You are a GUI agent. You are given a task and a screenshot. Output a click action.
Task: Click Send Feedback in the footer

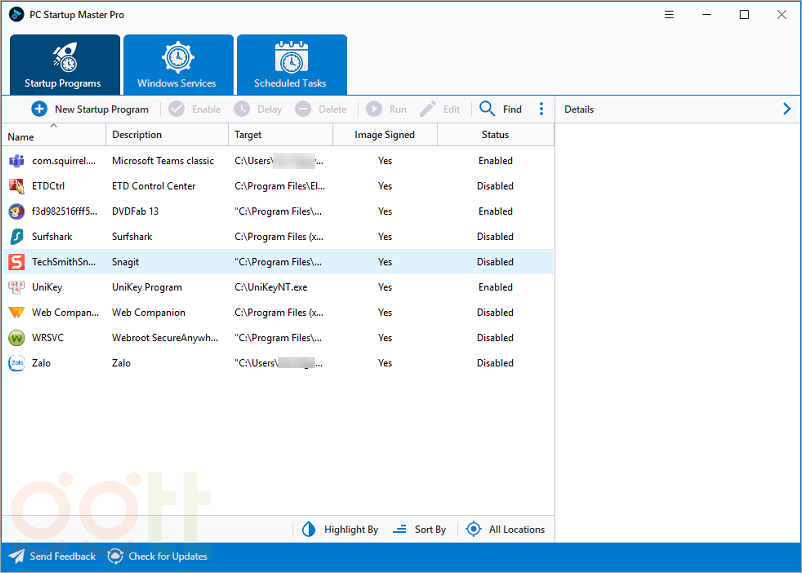(53, 556)
